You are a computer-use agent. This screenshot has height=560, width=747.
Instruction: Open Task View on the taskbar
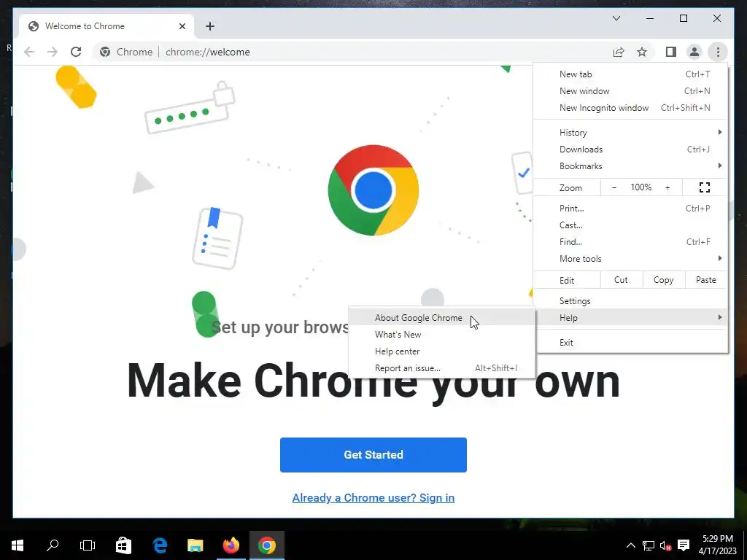(x=88, y=545)
